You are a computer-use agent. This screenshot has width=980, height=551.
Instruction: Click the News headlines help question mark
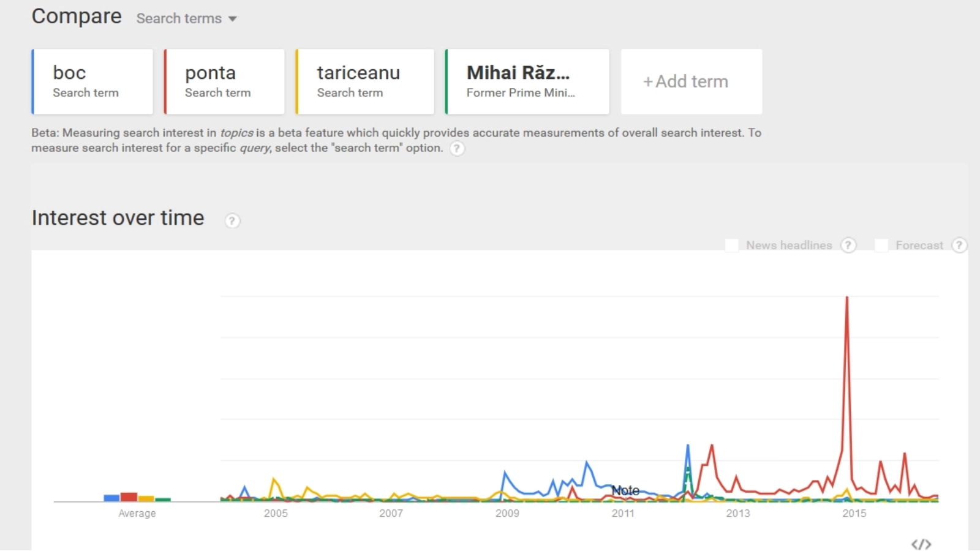point(848,246)
